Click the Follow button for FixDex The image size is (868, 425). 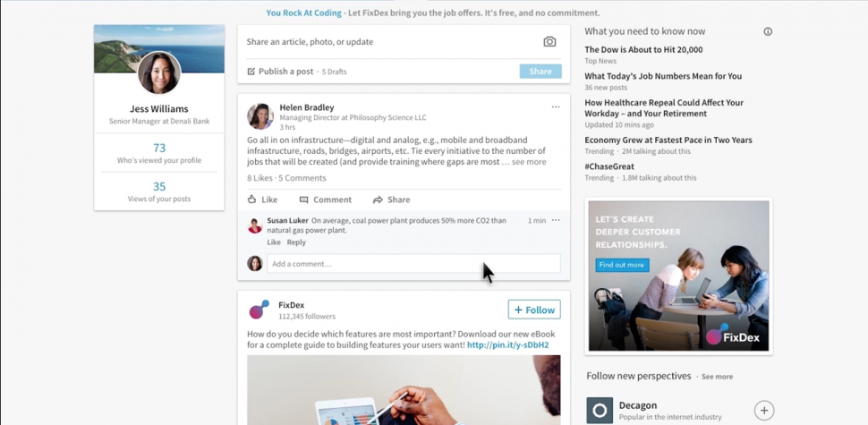click(x=534, y=310)
